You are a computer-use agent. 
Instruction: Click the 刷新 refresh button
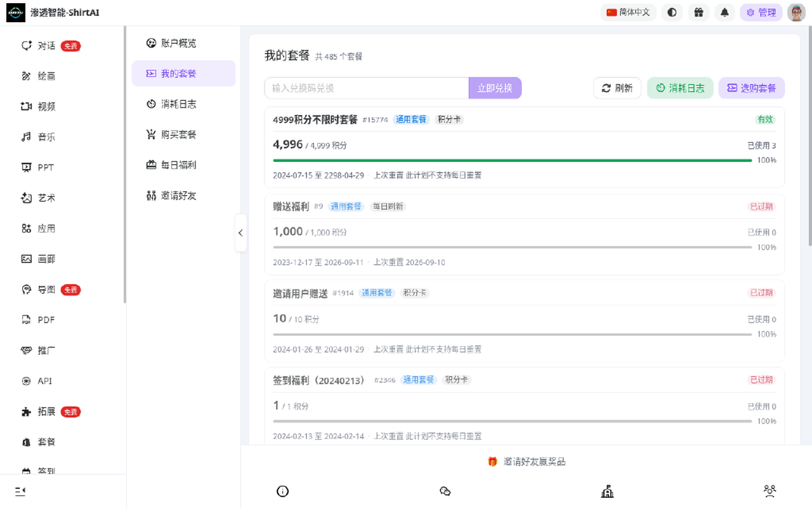click(x=617, y=88)
